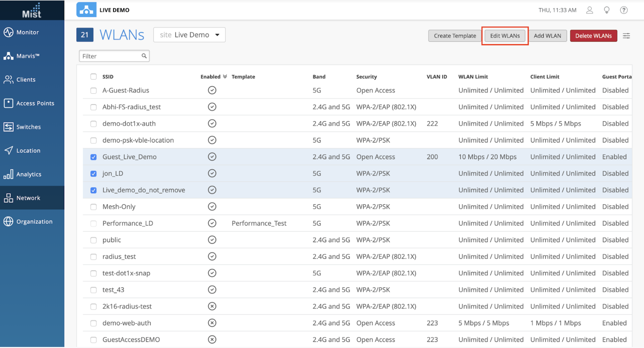644x348 pixels.
Task: Click the Mist logo
Action: click(32, 11)
